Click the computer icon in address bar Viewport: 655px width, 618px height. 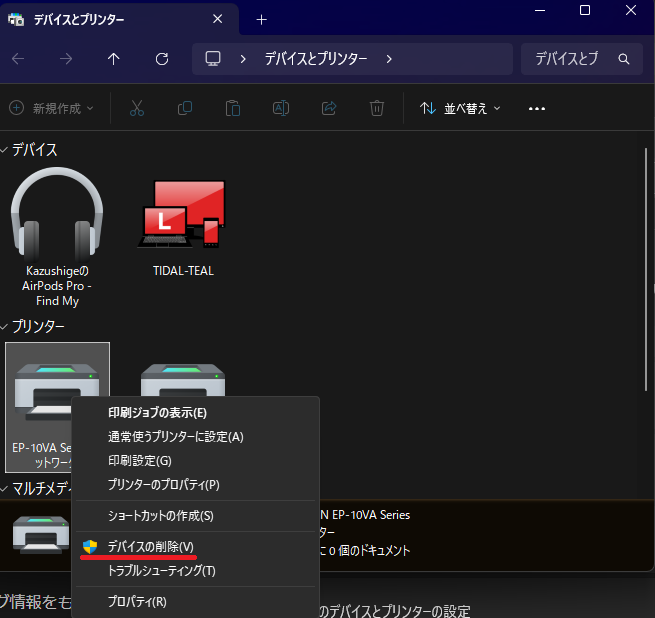point(213,58)
